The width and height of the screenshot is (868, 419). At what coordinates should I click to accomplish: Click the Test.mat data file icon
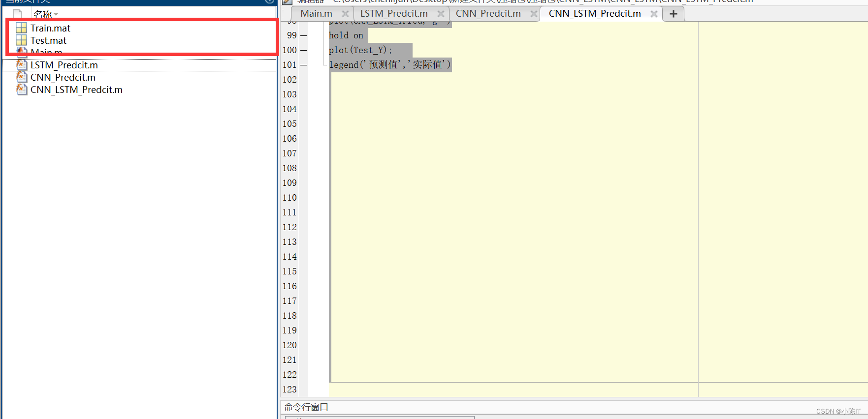pos(21,40)
